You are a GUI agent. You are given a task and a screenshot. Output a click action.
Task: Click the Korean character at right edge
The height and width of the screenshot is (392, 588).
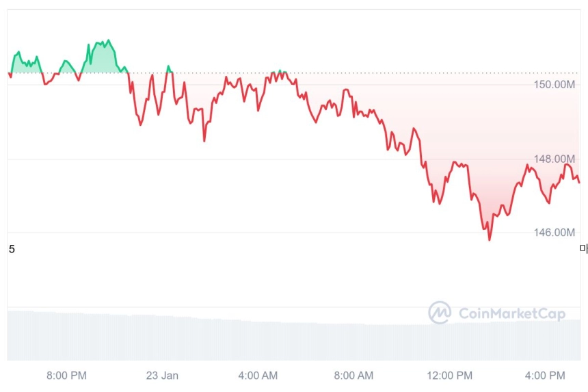584,249
